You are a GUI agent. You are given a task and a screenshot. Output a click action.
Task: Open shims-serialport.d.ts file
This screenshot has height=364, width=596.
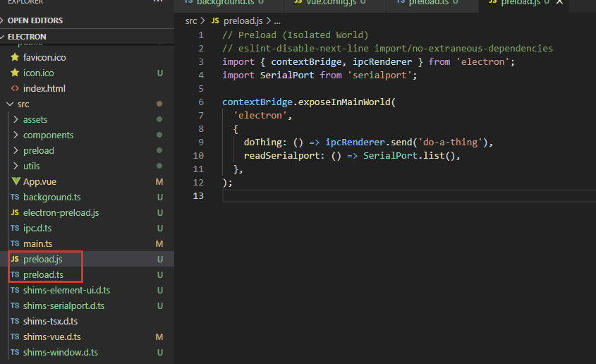(x=87, y=306)
